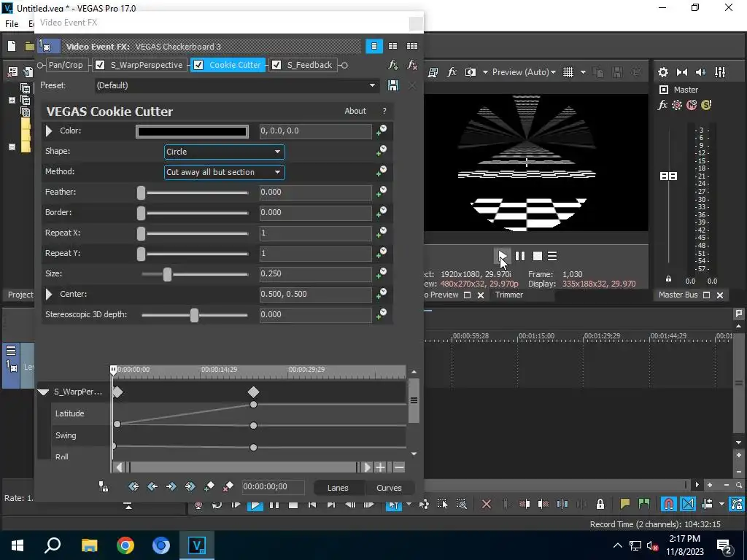
Task: Click the ? help button in Cookie Cutter
Action: 384,111
